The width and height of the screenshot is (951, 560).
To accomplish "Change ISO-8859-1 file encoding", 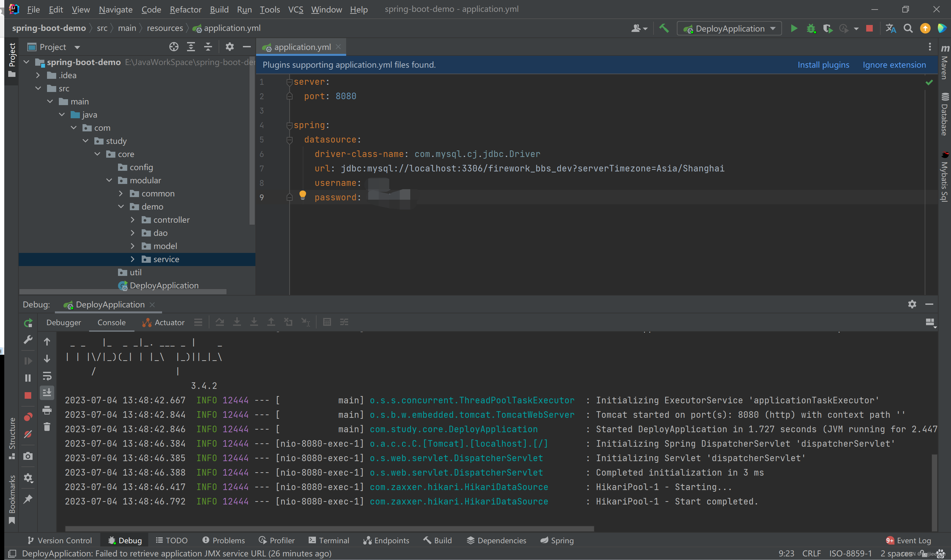I will point(850,553).
